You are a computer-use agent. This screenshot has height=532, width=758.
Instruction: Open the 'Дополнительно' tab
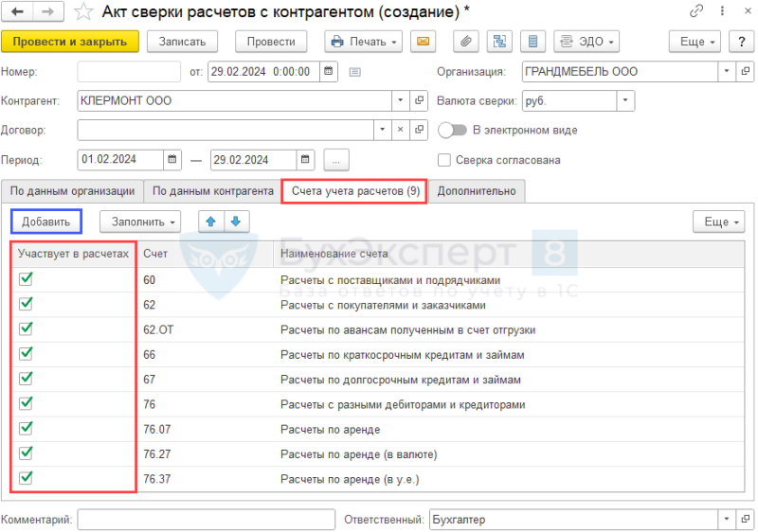[477, 191]
